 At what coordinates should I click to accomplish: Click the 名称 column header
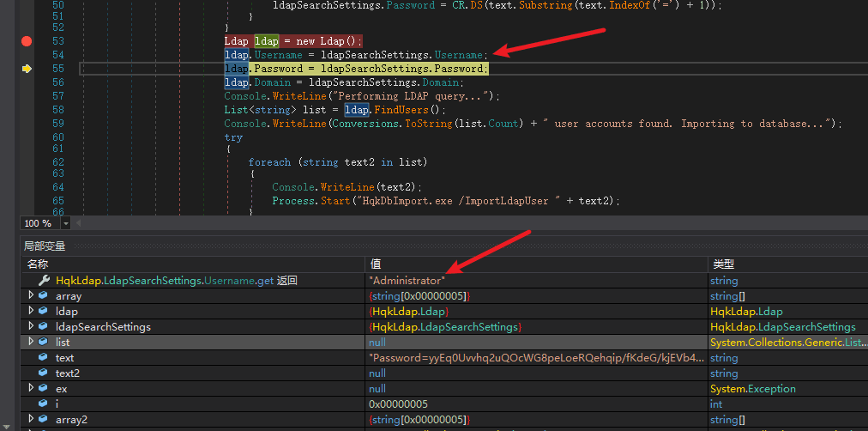tap(38, 264)
